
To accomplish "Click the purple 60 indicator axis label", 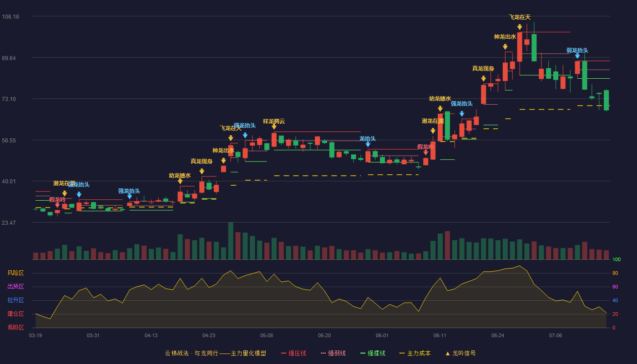I will (x=615, y=287).
